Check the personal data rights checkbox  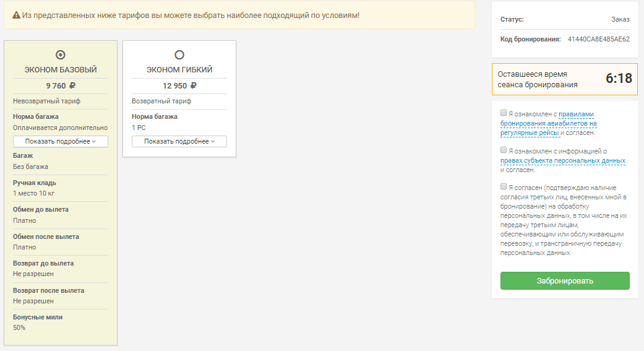(x=503, y=150)
